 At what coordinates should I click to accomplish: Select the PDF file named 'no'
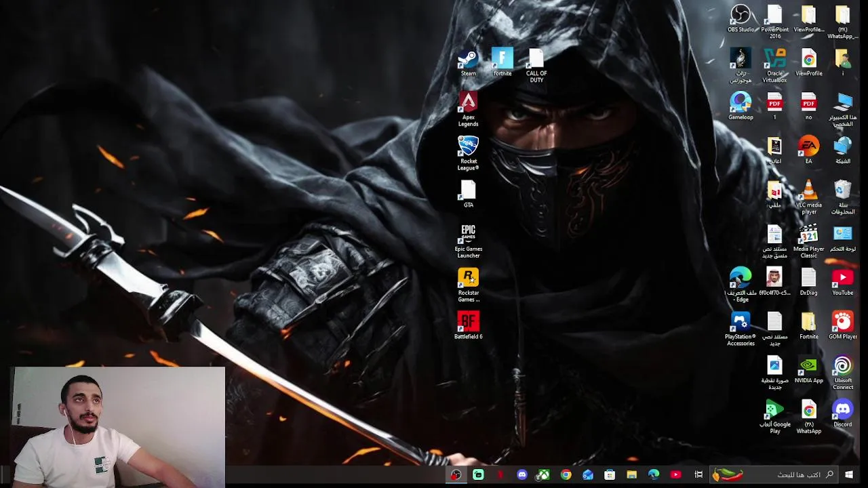[808, 106]
